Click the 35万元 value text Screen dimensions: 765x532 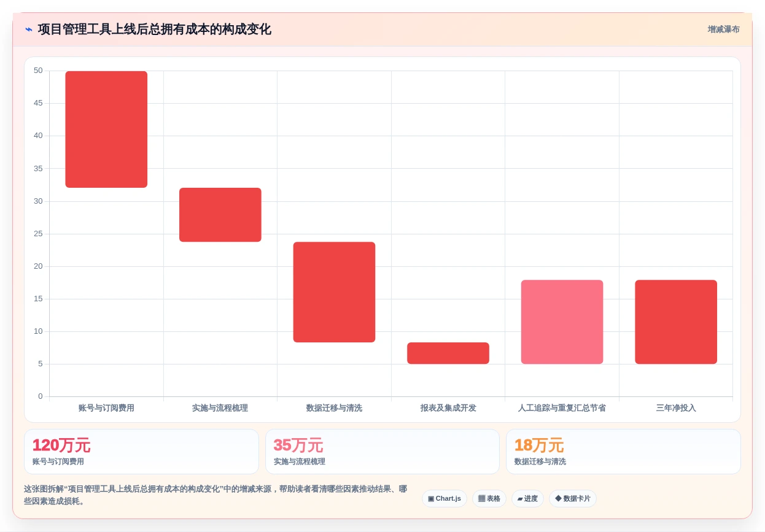click(x=298, y=445)
